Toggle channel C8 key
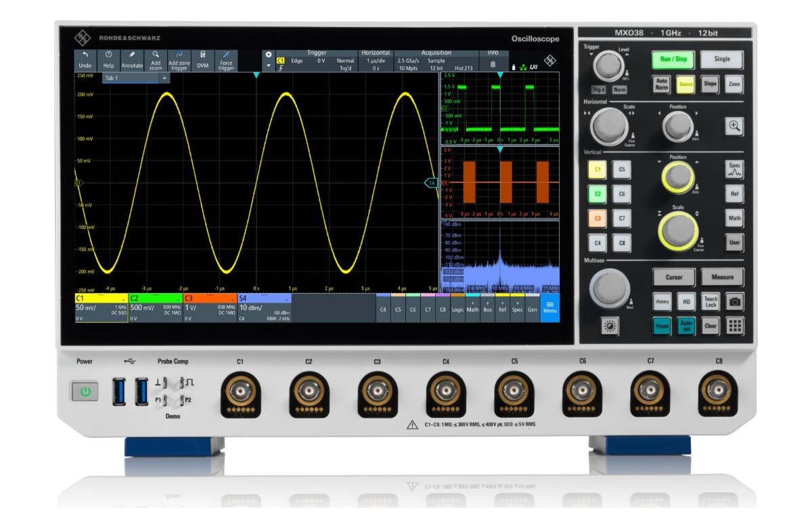 pyautogui.click(x=622, y=242)
